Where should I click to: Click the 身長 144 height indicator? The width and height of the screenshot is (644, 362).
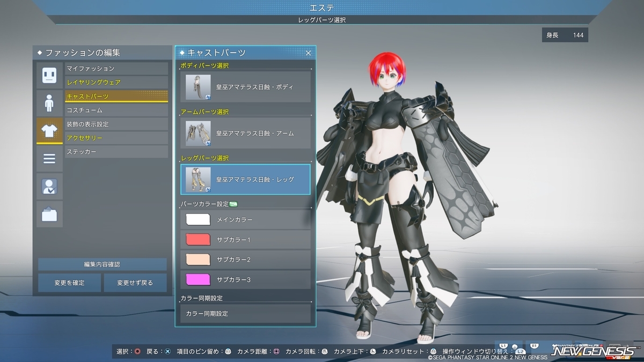[565, 35]
